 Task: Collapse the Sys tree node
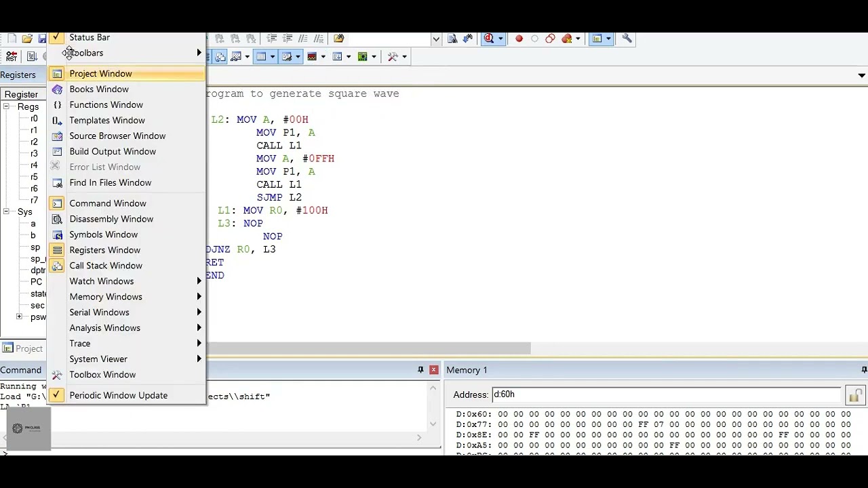[6, 211]
